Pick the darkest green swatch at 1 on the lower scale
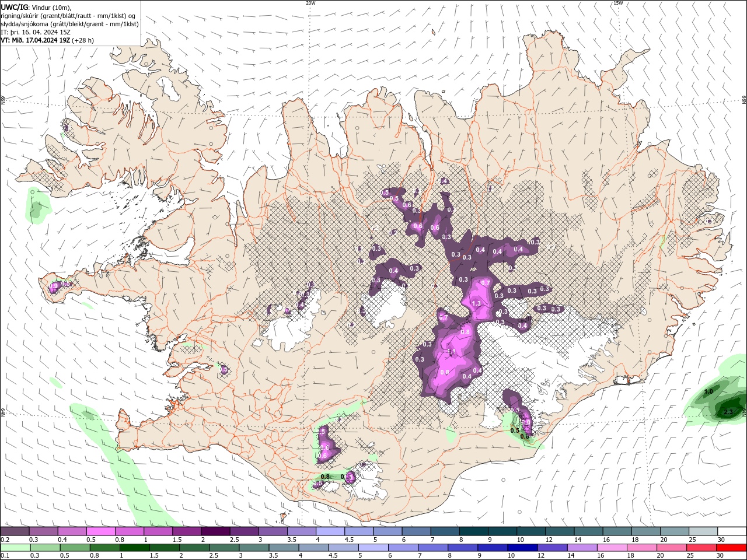 coord(134,547)
